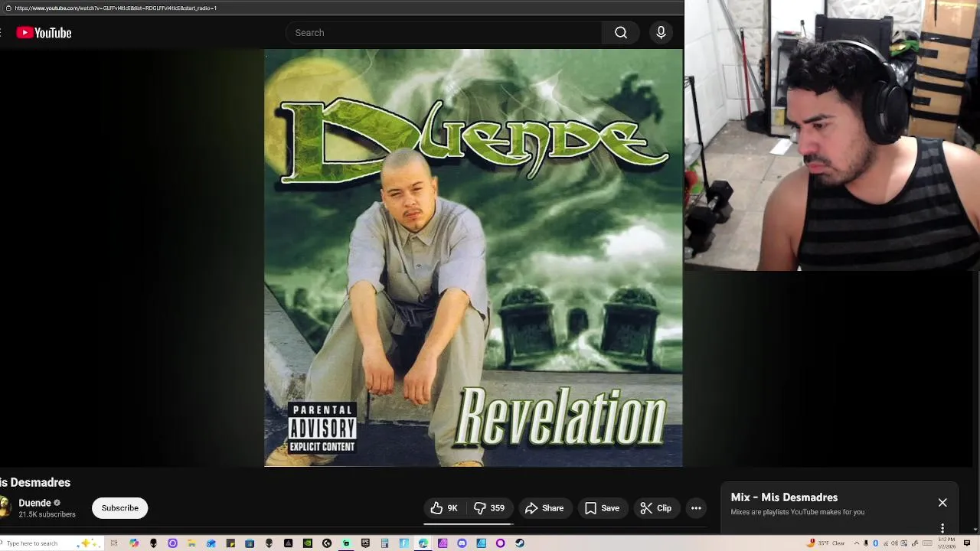
Task: Open the Duende channel name link
Action: tap(34, 503)
